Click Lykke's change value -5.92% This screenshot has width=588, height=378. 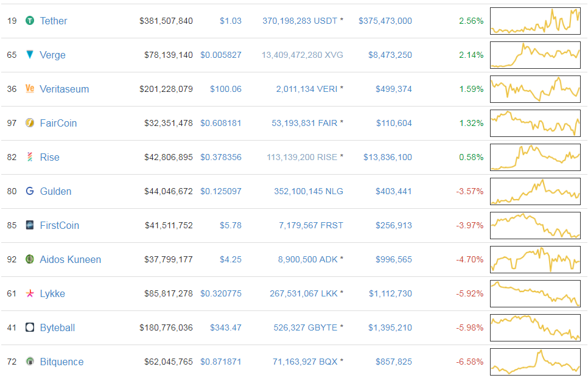[x=469, y=294]
